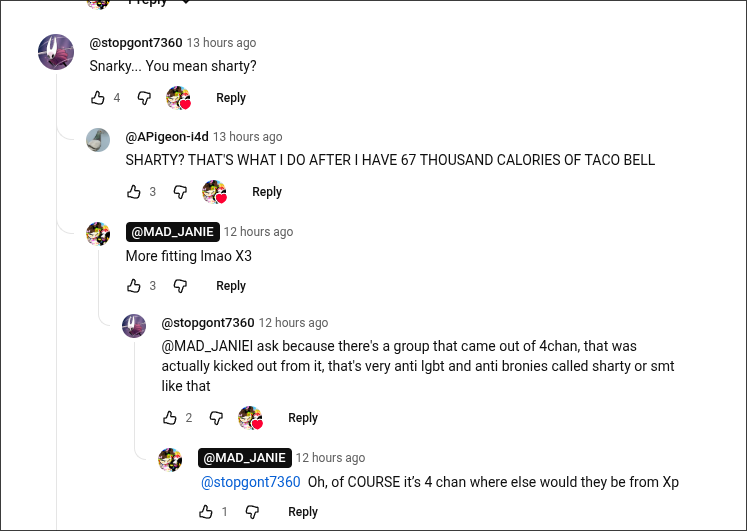The width and height of the screenshot is (747, 531).
Task: Click the "13 hours ago" timestamp on APigeon's comment
Action: (x=248, y=137)
